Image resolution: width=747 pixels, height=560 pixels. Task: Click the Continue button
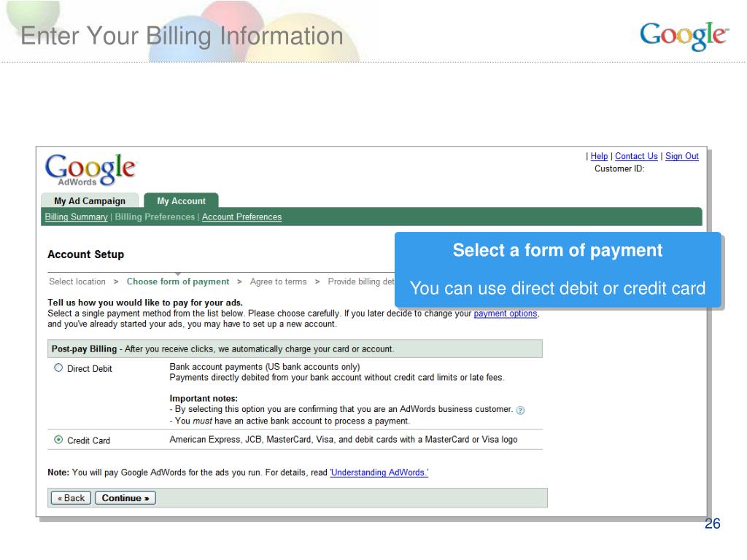(x=125, y=497)
